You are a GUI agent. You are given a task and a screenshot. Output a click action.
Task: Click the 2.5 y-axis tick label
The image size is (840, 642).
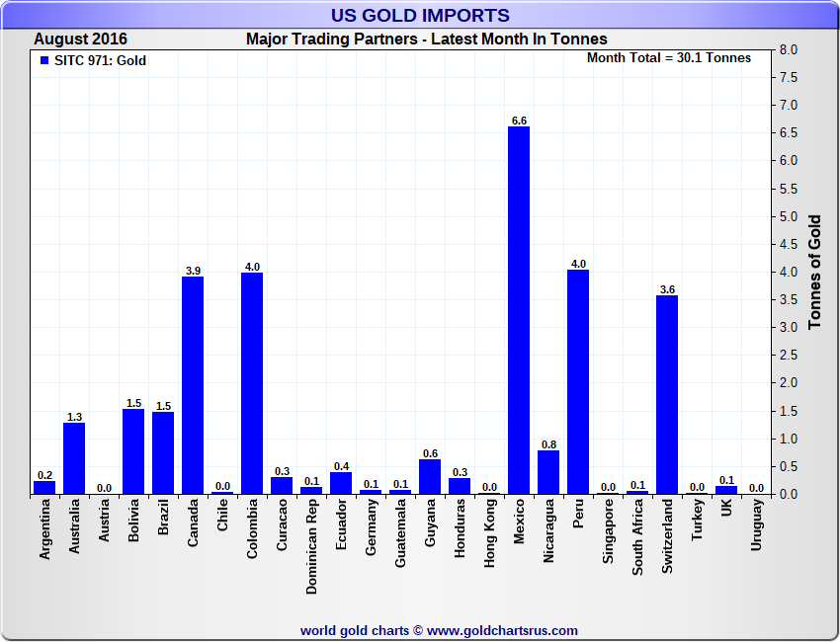tap(788, 355)
